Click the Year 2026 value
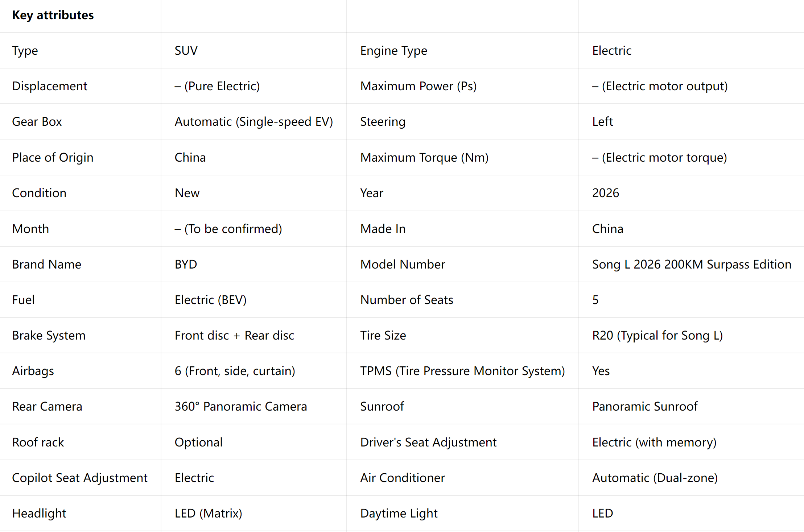Image resolution: width=804 pixels, height=532 pixels. (x=606, y=193)
